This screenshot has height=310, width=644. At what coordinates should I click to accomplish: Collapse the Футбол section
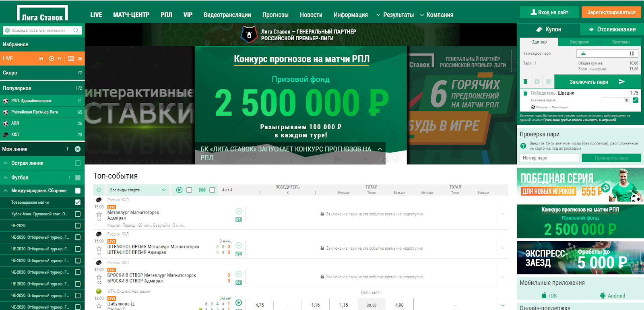click(x=6, y=178)
